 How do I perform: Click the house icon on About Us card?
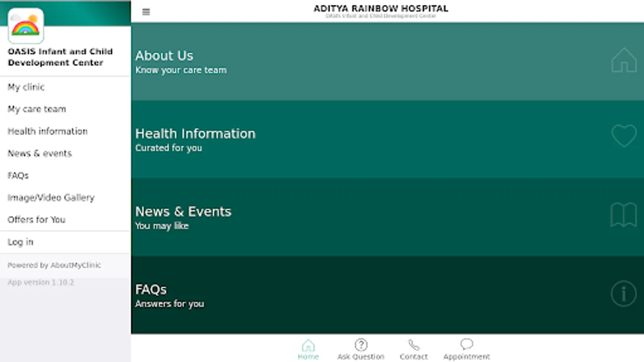(x=624, y=60)
